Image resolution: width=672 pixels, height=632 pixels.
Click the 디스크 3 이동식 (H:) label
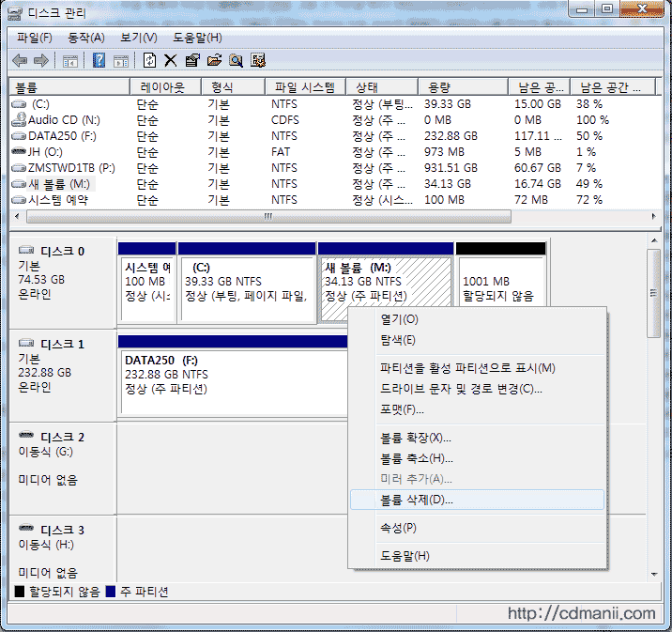(x=45, y=545)
